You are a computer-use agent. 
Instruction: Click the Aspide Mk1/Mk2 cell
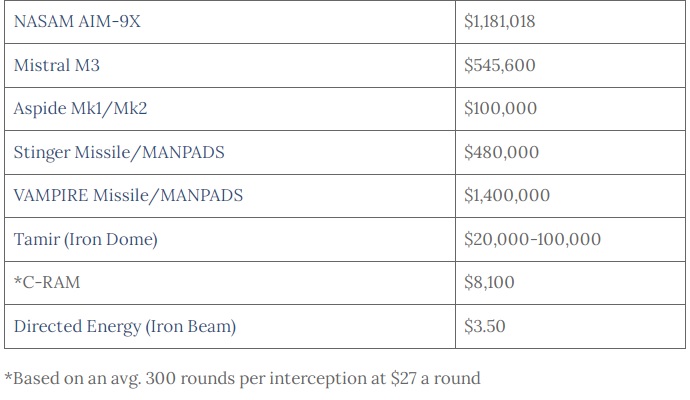pyautogui.click(x=230, y=109)
